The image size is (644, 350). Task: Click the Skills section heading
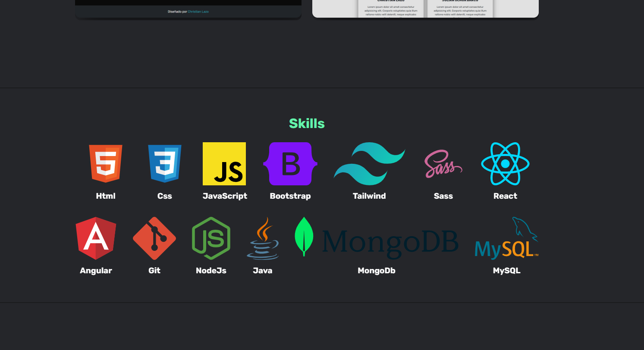click(307, 124)
